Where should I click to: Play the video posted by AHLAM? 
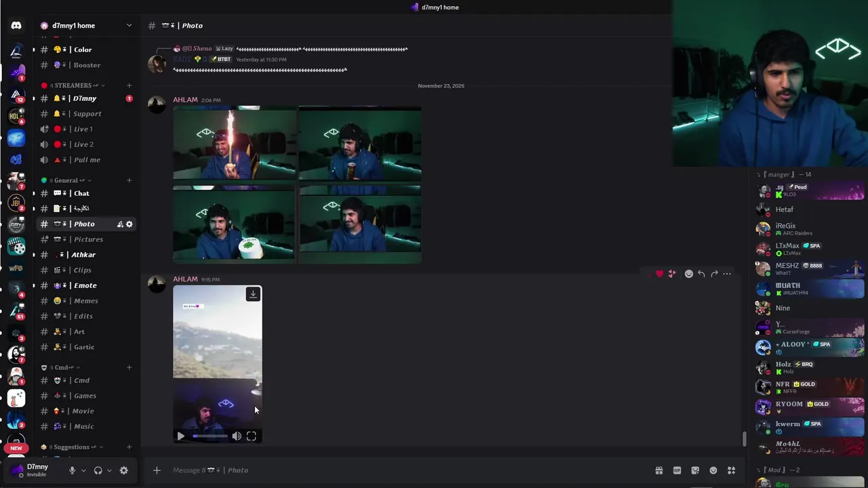[180, 436]
